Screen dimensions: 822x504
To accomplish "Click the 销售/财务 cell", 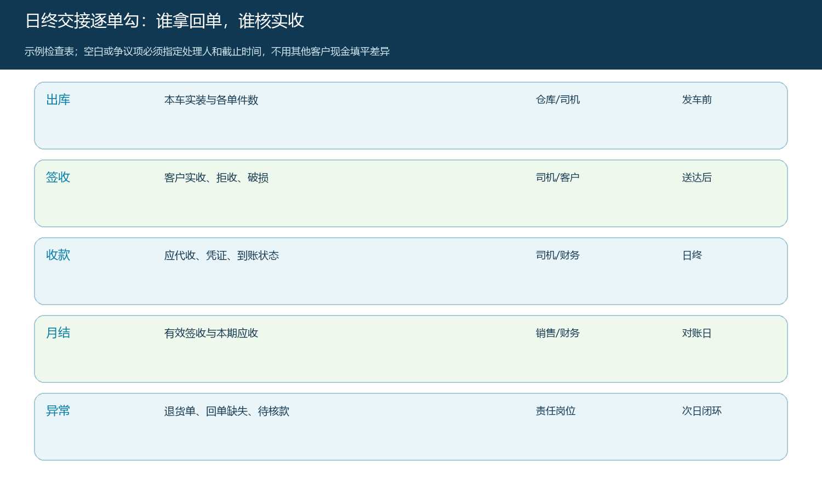I will 558,333.
